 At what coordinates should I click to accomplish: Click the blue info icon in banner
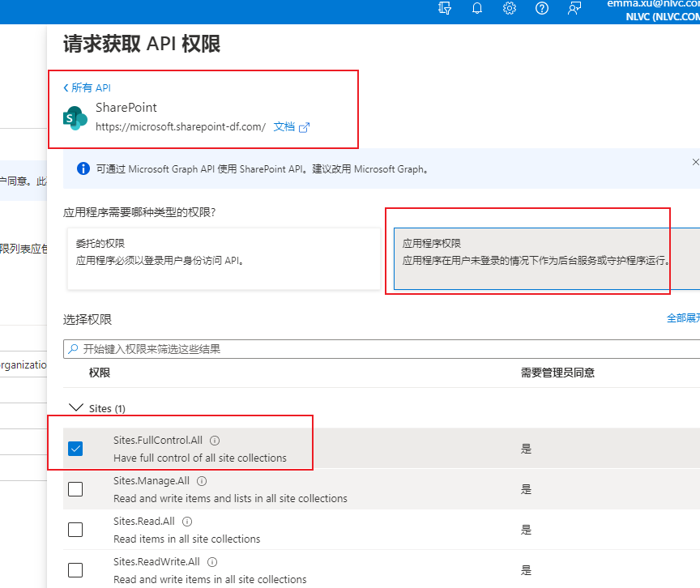pyautogui.click(x=83, y=168)
